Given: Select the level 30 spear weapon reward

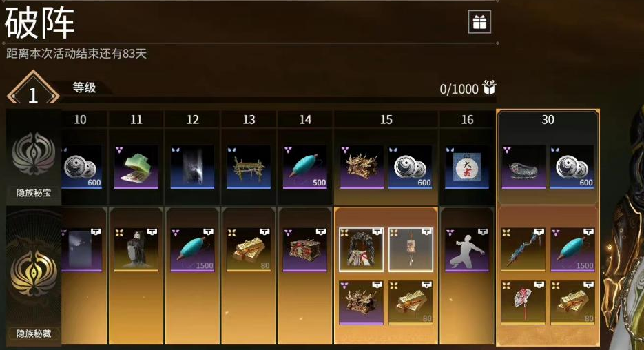Looking at the screenshot, I should coord(523,250).
